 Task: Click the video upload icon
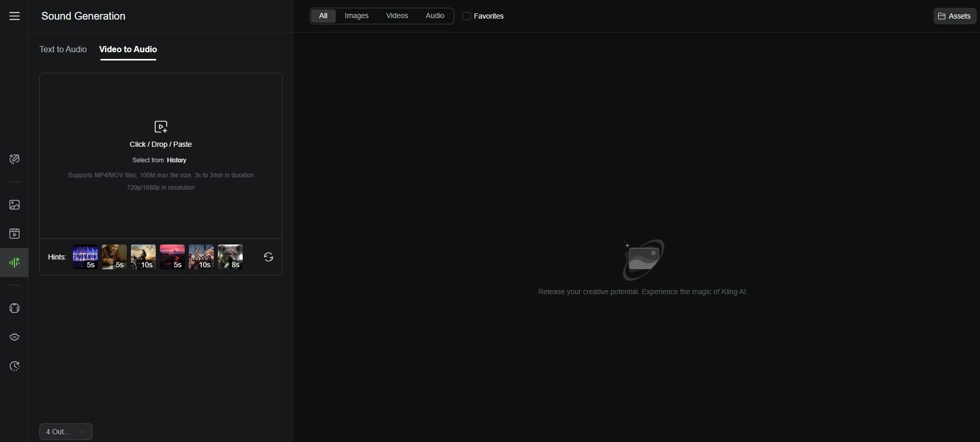coord(161,127)
